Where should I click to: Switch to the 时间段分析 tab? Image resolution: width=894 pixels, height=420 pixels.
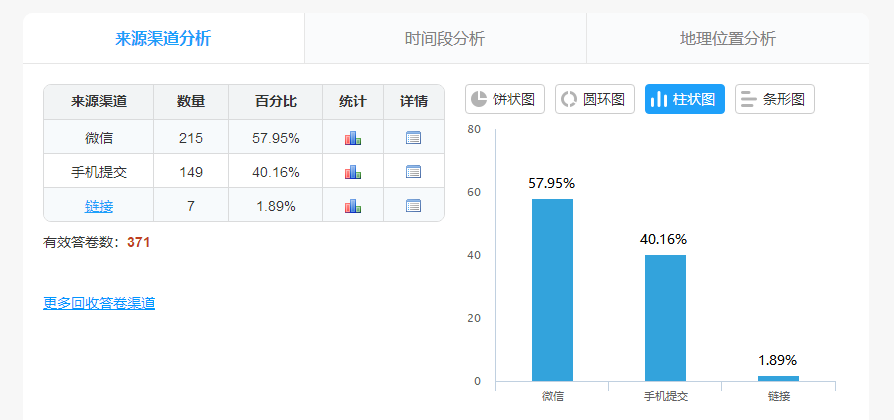pos(445,39)
